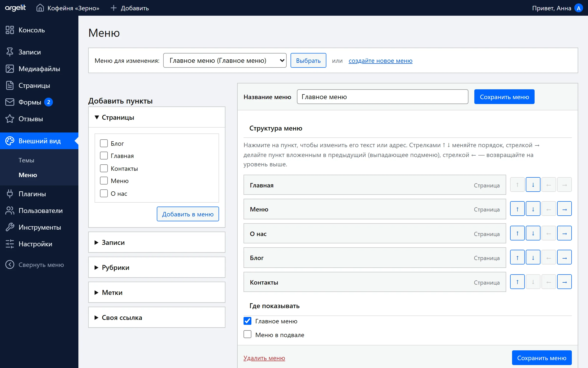Open the Меню submenu item under Внешний вид
588x368 pixels.
(28, 175)
